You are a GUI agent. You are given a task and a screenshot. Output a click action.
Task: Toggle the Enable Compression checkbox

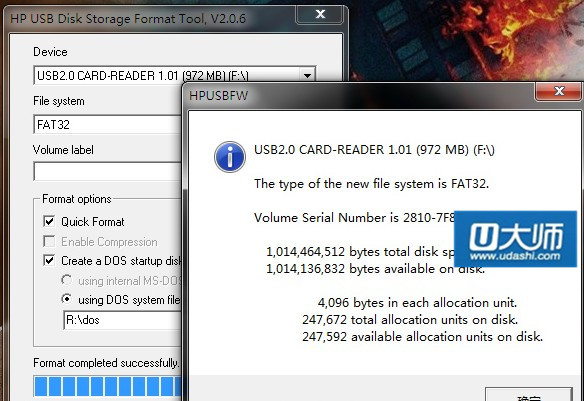49,241
